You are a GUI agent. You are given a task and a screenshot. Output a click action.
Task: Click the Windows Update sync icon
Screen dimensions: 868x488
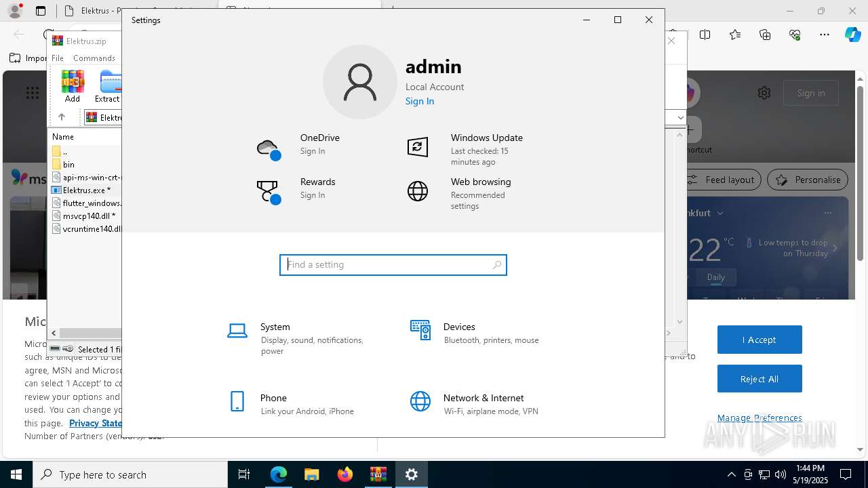[x=418, y=146]
